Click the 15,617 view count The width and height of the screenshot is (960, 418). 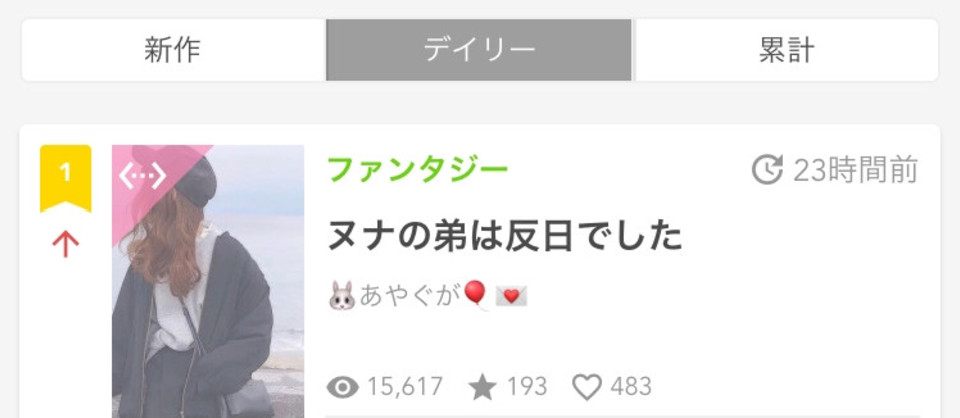405,387
